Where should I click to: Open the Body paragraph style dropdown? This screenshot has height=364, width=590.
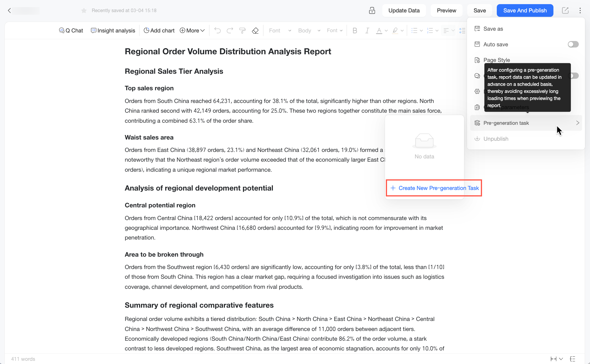tap(309, 30)
